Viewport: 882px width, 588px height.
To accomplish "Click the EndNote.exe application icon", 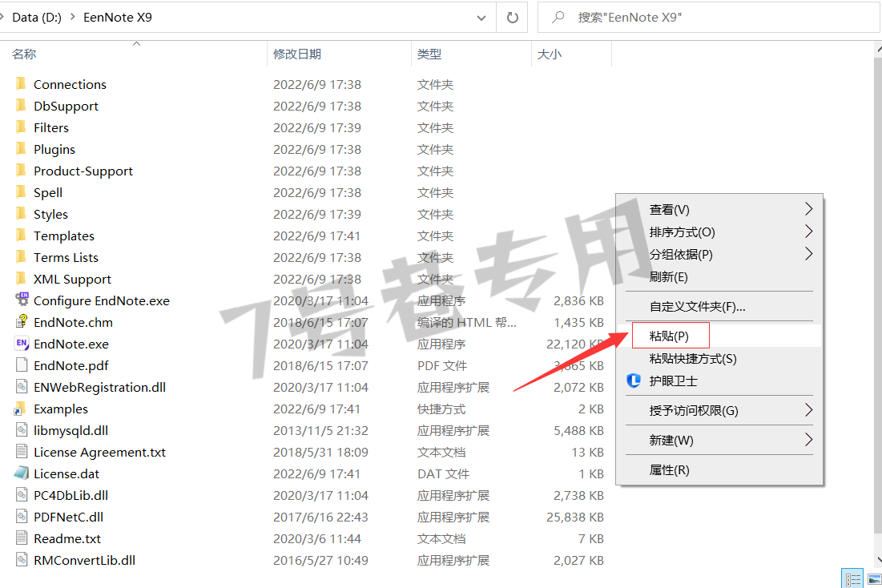I will pyautogui.click(x=22, y=343).
